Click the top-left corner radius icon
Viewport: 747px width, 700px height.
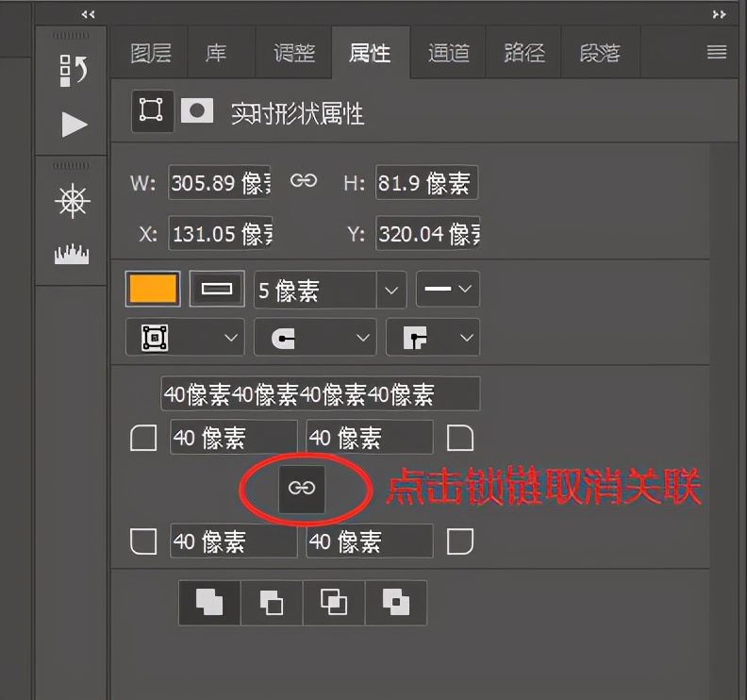tap(143, 438)
